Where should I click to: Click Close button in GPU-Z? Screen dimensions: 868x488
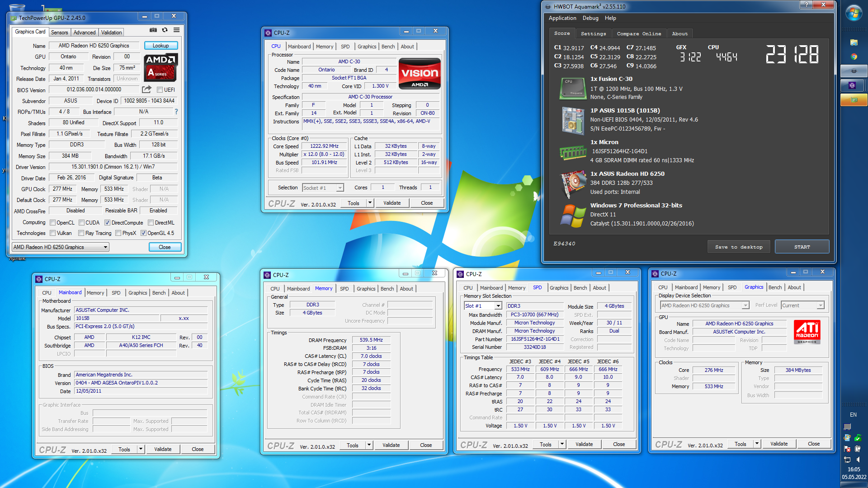coord(165,247)
